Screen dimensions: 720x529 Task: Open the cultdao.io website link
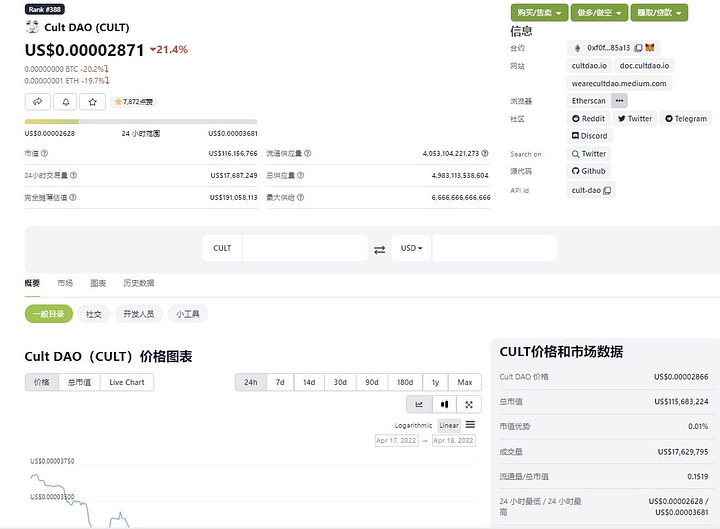(x=589, y=65)
